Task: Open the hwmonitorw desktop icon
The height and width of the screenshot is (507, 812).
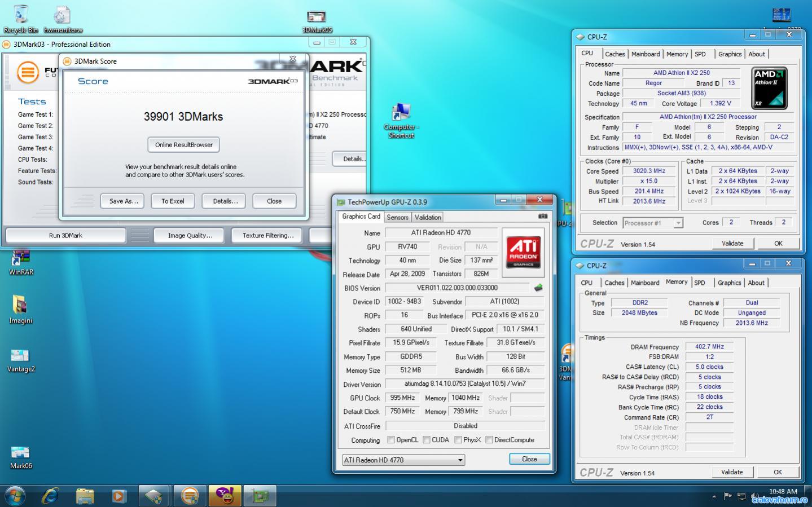Action: (63, 19)
